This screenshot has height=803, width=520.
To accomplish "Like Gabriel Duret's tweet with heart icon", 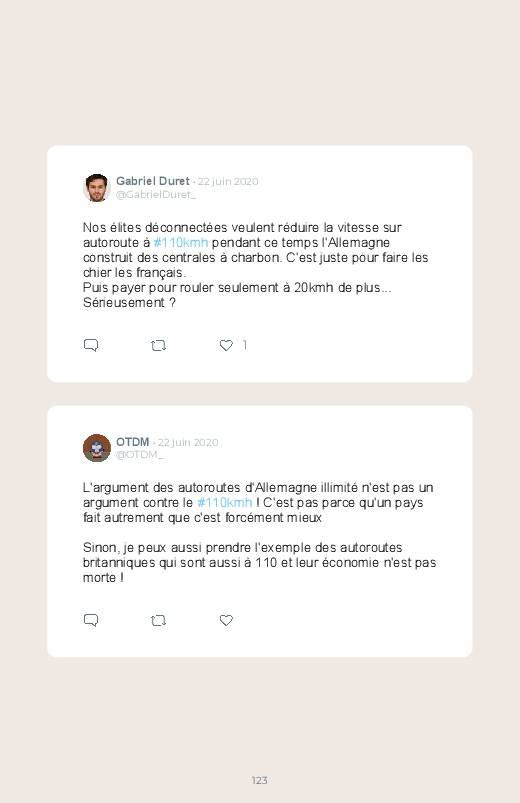I will click(226, 345).
